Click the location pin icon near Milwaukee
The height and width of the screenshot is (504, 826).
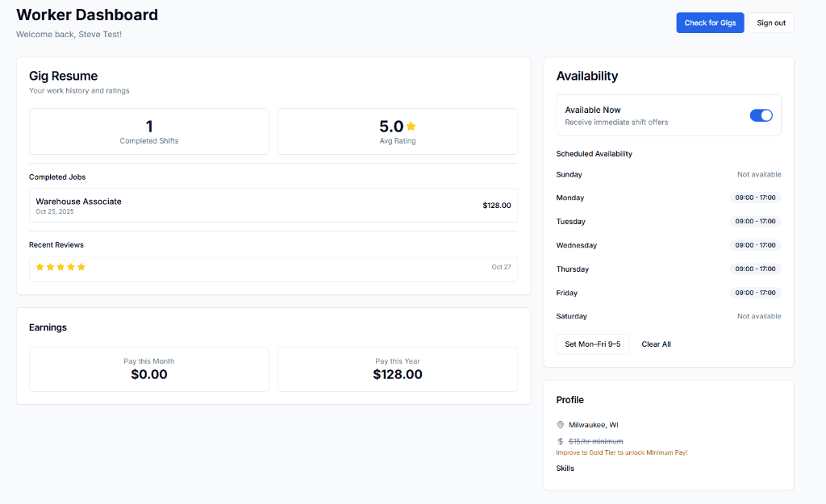click(x=561, y=425)
